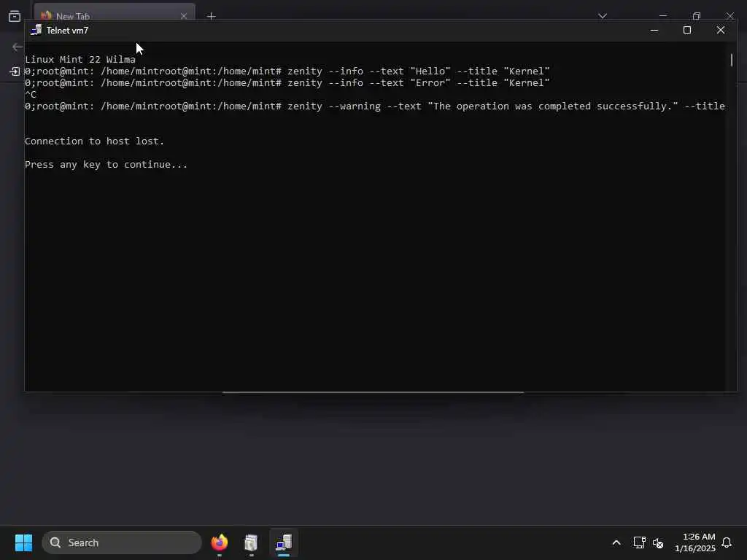
Task: Close the New Tab browser tab
Action: (183, 16)
